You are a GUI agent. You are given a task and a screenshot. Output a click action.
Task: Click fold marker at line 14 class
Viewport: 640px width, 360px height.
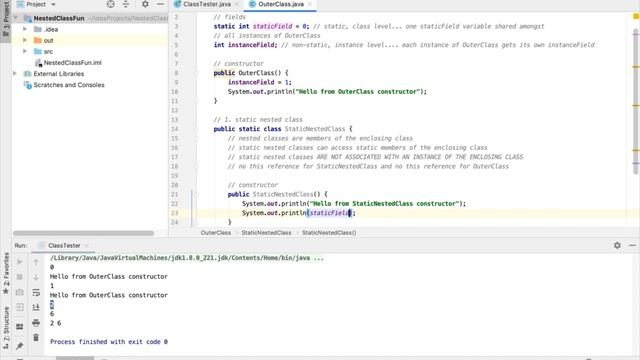196,129
